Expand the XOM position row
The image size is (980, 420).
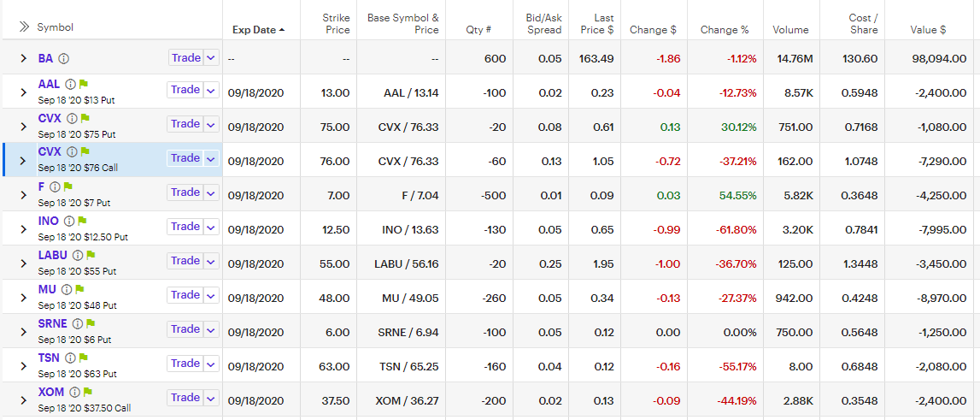click(x=24, y=400)
